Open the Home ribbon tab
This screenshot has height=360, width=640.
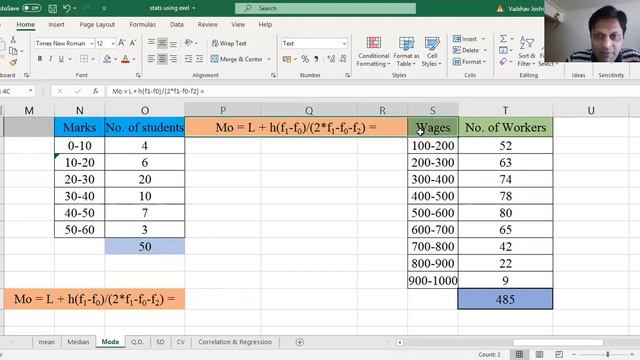click(25, 24)
